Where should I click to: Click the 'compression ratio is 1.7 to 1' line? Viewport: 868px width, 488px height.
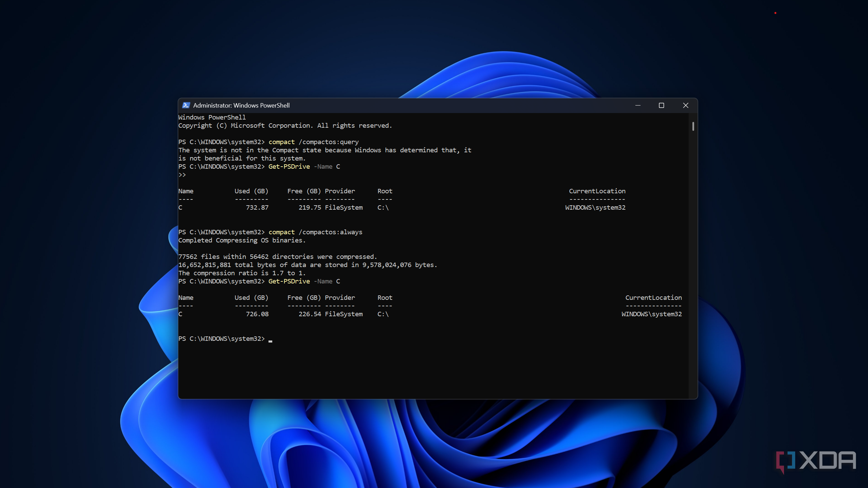click(242, 273)
